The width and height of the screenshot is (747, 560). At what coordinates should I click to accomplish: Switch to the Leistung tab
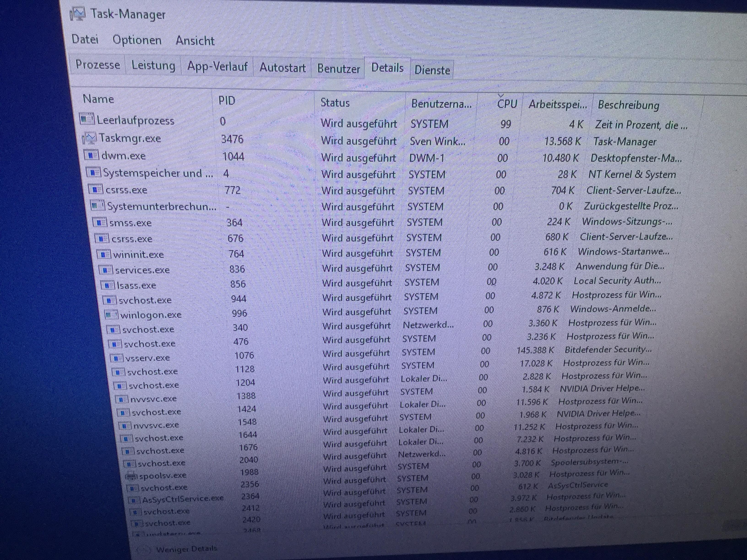pyautogui.click(x=153, y=65)
